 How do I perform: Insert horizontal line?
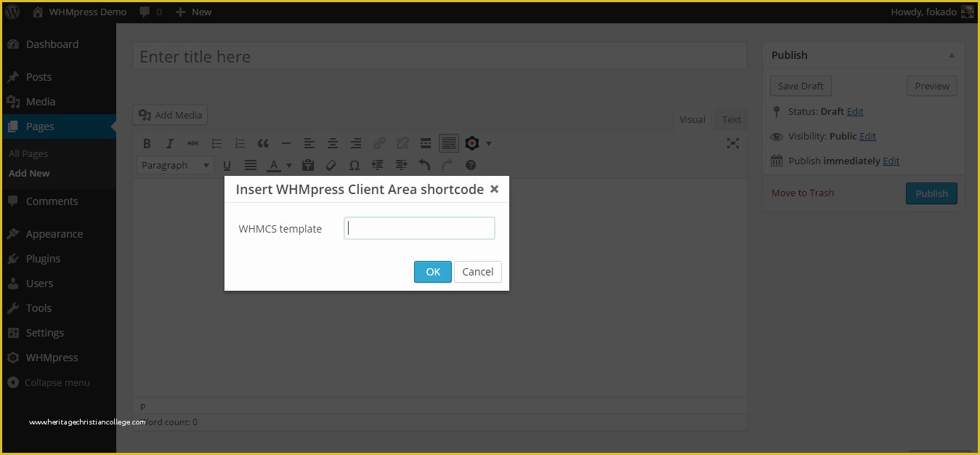pyautogui.click(x=286, y=143)
